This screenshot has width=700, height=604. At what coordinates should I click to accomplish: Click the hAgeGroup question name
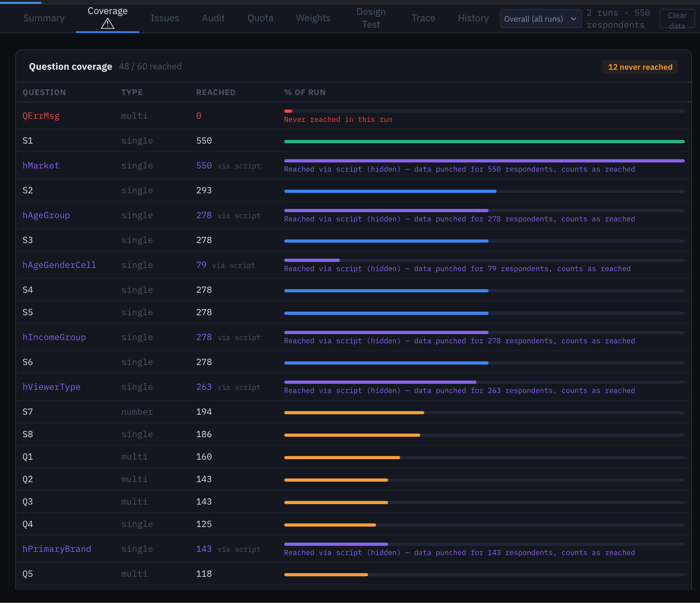point(46,215)
